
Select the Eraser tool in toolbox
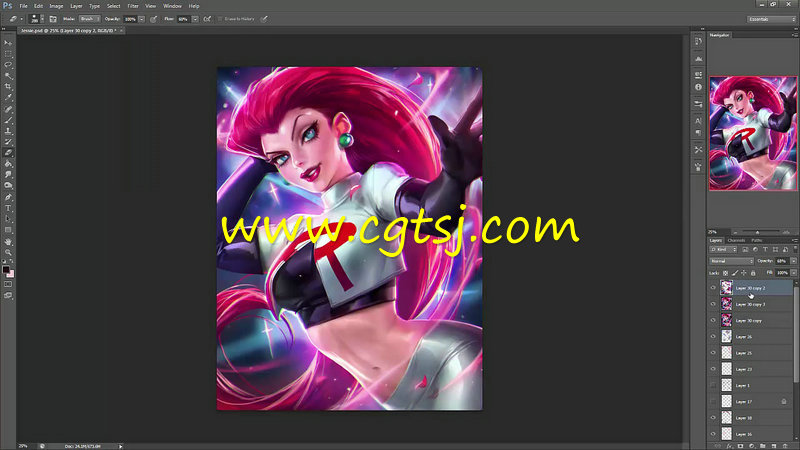pyautogui.click(x=8, y=153)
